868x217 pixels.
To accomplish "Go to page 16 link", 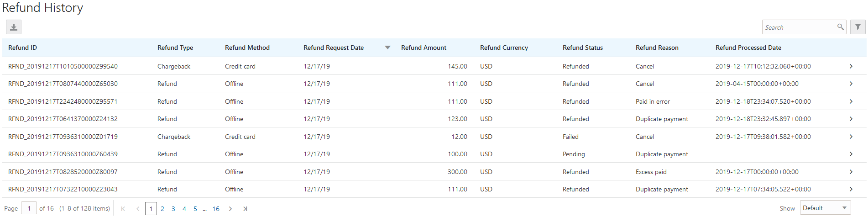I will [216, 209].
